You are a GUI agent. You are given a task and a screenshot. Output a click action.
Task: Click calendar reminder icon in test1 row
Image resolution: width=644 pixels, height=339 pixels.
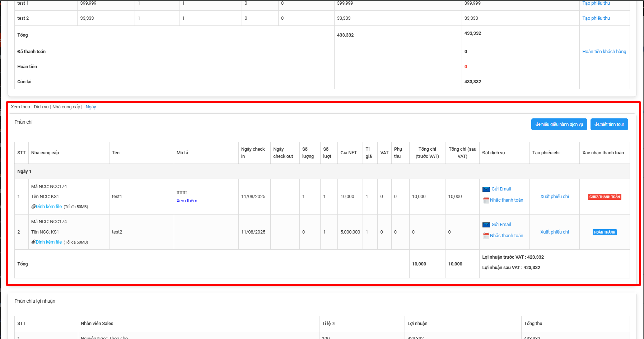click(486, 200)
